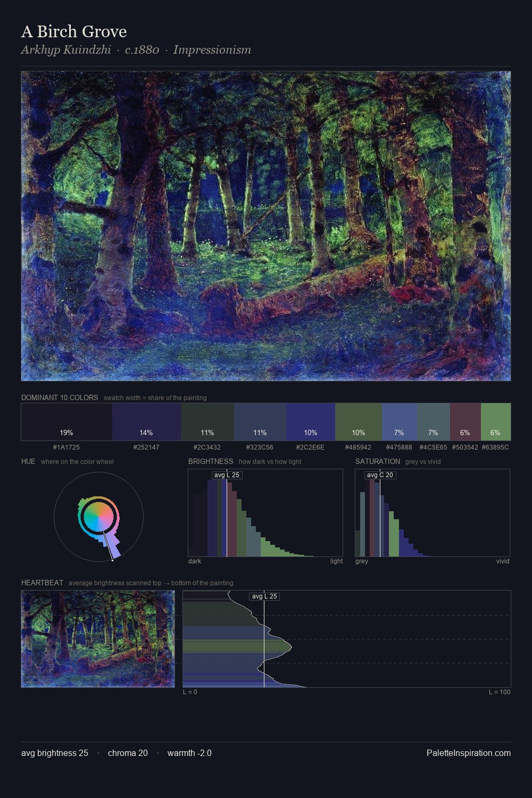Select the #2C2E6E indigo swatch
The image size is (532, 798).
[x=311, y=422]
